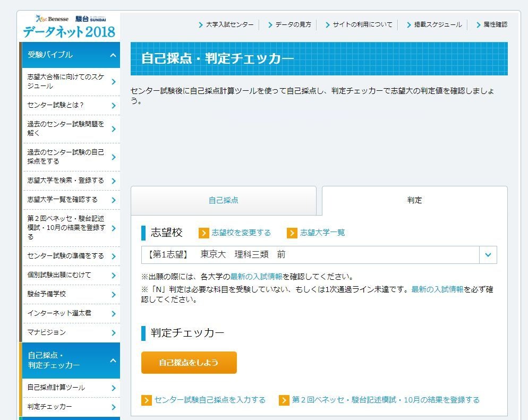Collapse the 受験バイブル sidebar section
The width and height of the screenshot is (528, 420).
[x=113, y=55]
